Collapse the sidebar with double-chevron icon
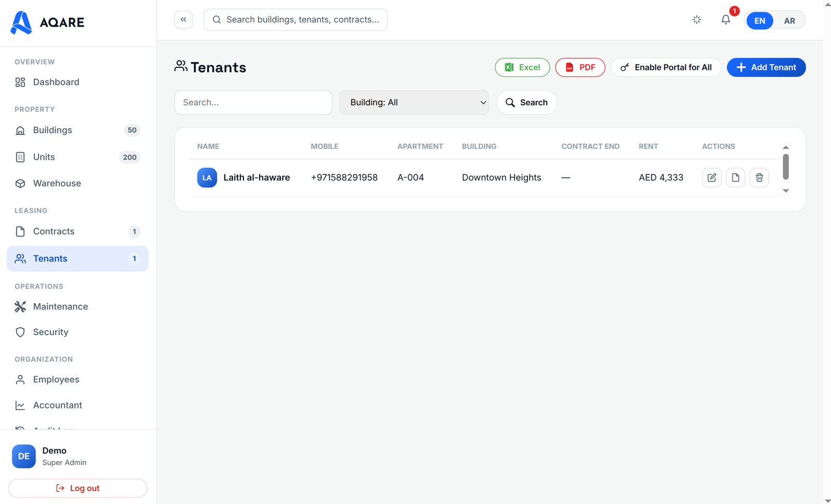This screenshot has width=831, height=504. point(183,20)
